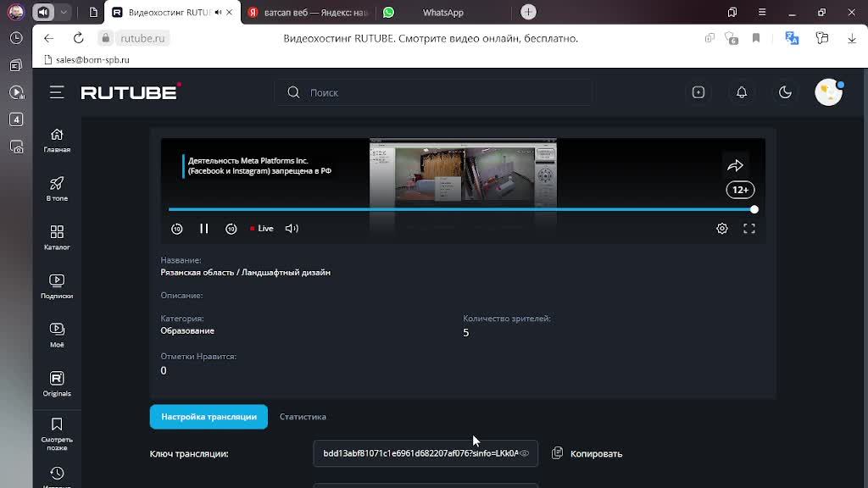This screenshot has width=868, height=488.
Task: Open screenshot camera icon in side panel
Action: (16, 147)
